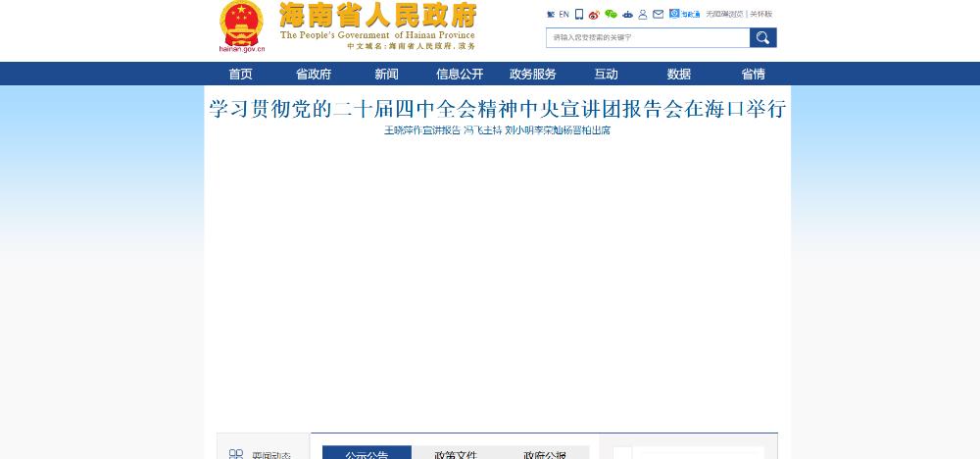Open the EN English version link
Image resolution: width=980 pixels, height=459 pixels.
(563, 14)
